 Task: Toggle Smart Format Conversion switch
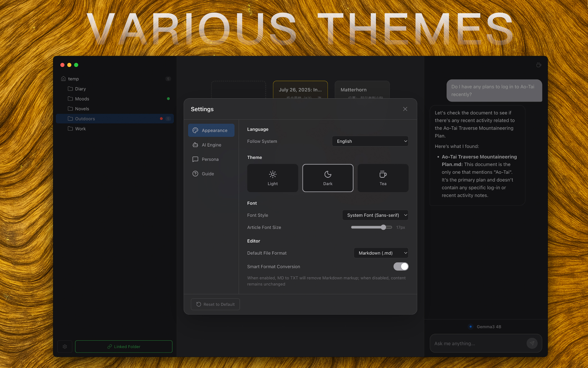(x=401, y=266)
